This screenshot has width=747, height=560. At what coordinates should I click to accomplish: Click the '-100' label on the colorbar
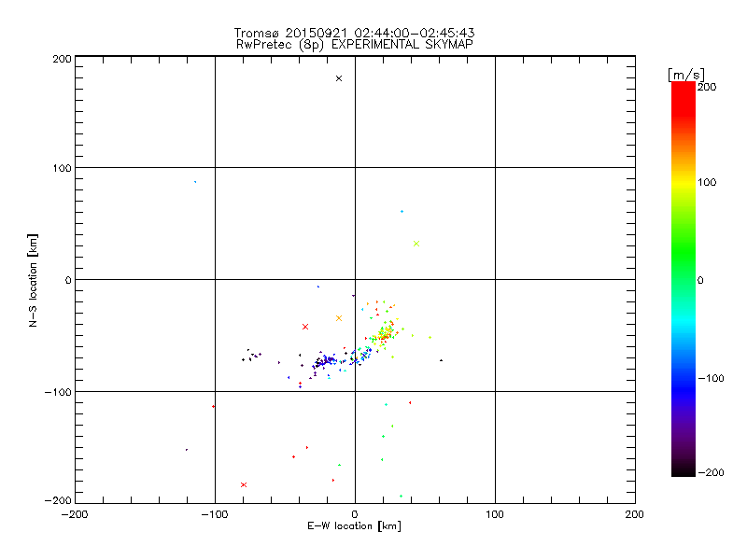point(711,379)
